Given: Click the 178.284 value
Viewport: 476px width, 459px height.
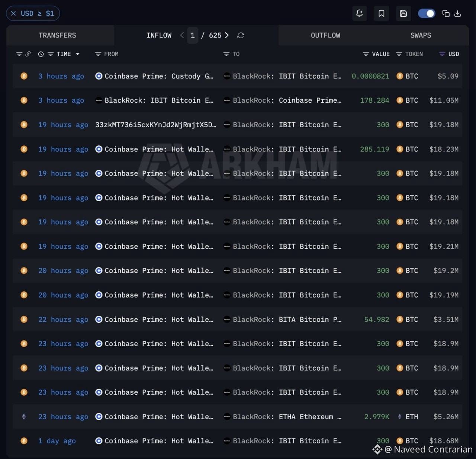Looking at the screenshot, I should click(374, 100).
